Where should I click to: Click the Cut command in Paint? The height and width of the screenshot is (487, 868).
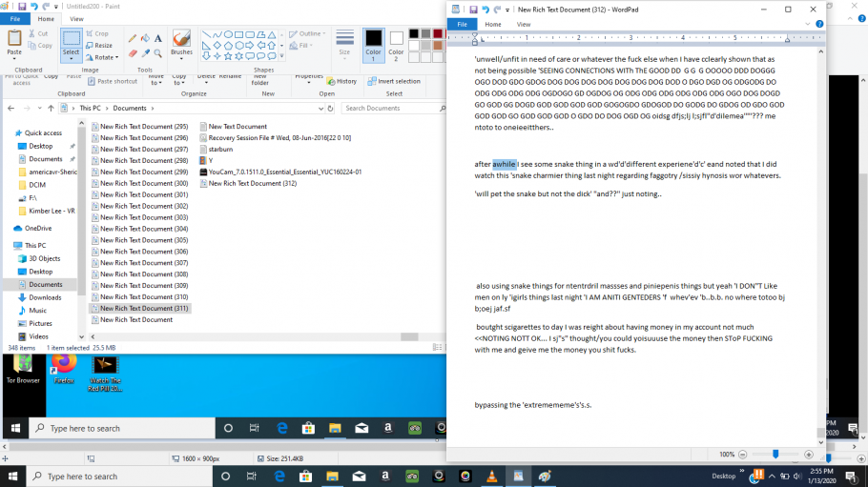[x=38, y=33]
